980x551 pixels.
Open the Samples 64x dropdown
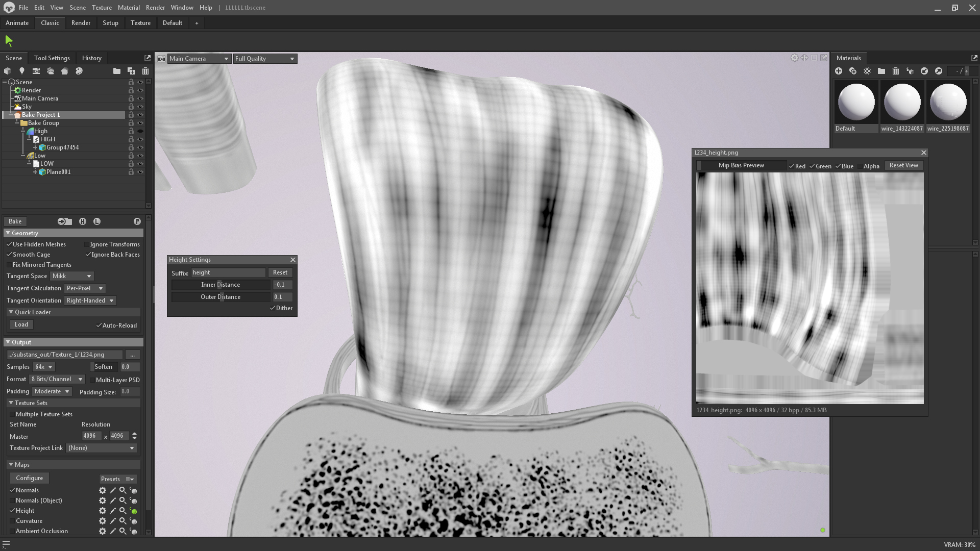point(43,367)
